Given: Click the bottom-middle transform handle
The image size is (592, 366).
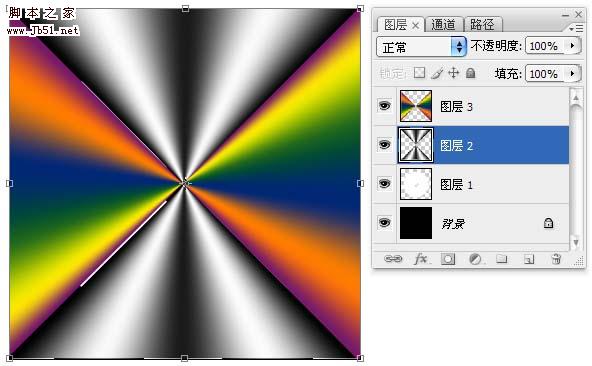Looking at the screenshot, I should coord(185,358).
